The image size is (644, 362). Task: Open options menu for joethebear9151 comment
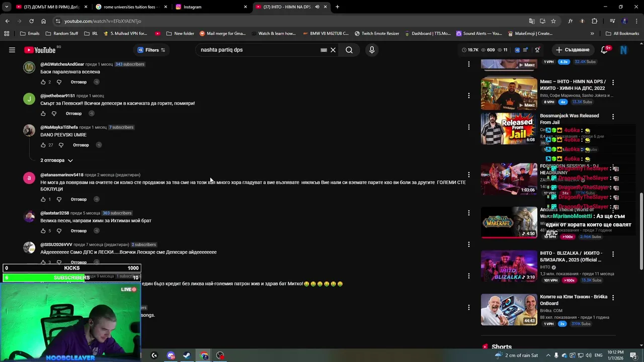[468, 96]
